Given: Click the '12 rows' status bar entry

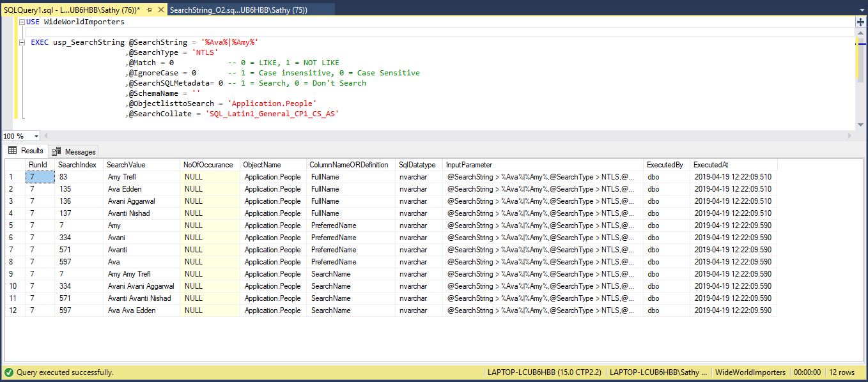Looking at the screenshot, I should [842, 372].
